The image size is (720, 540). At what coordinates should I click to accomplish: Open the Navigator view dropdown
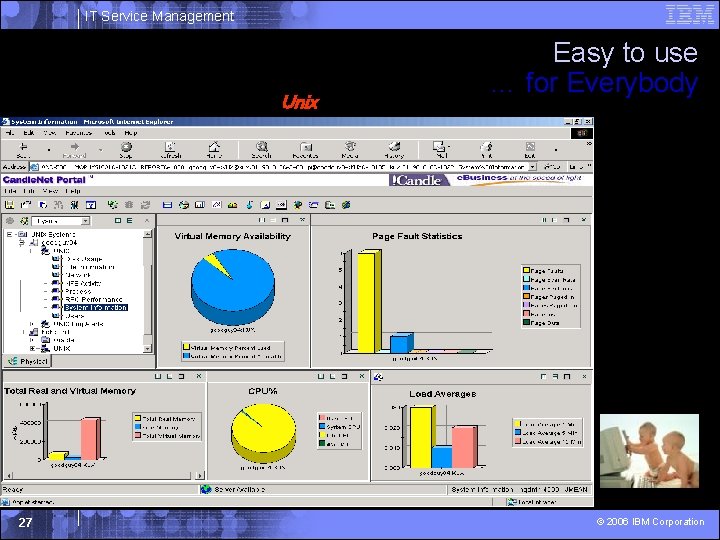coord(85,221)
